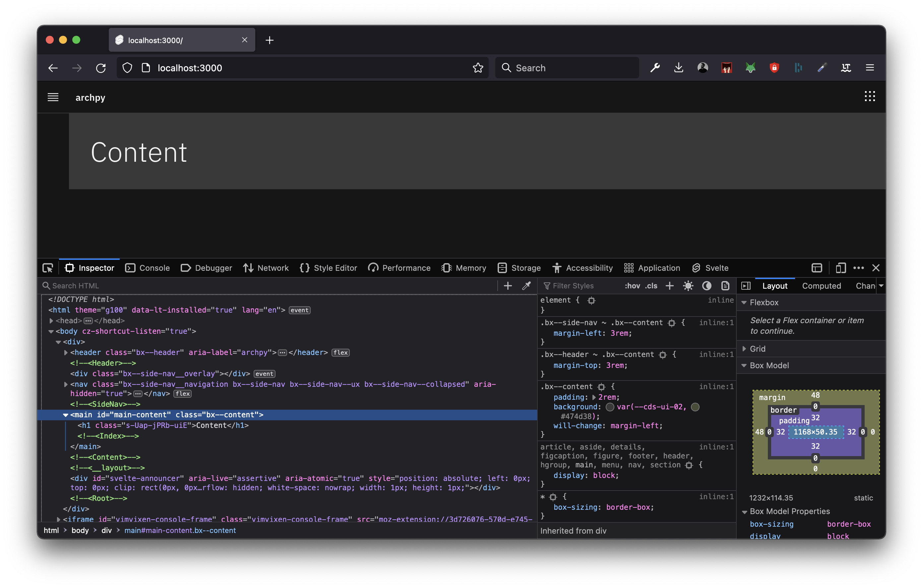Activate the eyedropper color picker
Image resolution: width=923 pixels, height=588 pixels.
click(x=527, y=286)
